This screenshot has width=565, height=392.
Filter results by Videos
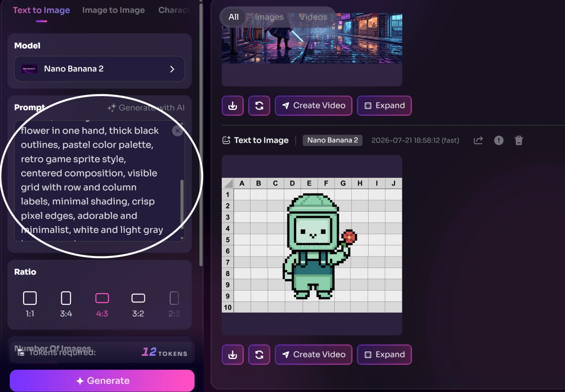pyautogui.click(x=313, y=17)
